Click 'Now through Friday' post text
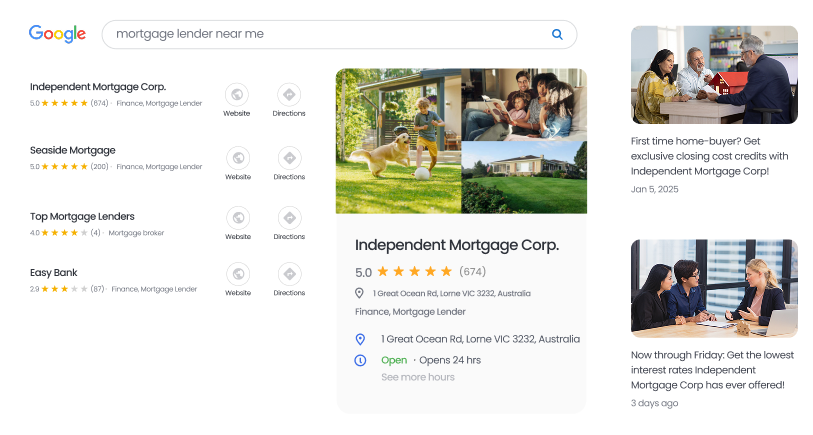Image resolution: width=813 pixels, height=435 pixels. pos(712,370)
